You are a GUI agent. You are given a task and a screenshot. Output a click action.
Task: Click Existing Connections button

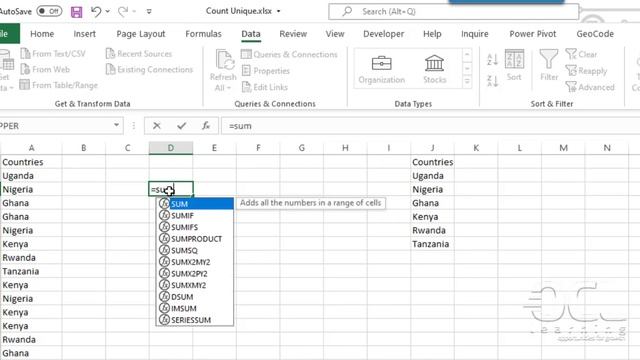pyautogui.click(x=149, y=69)
